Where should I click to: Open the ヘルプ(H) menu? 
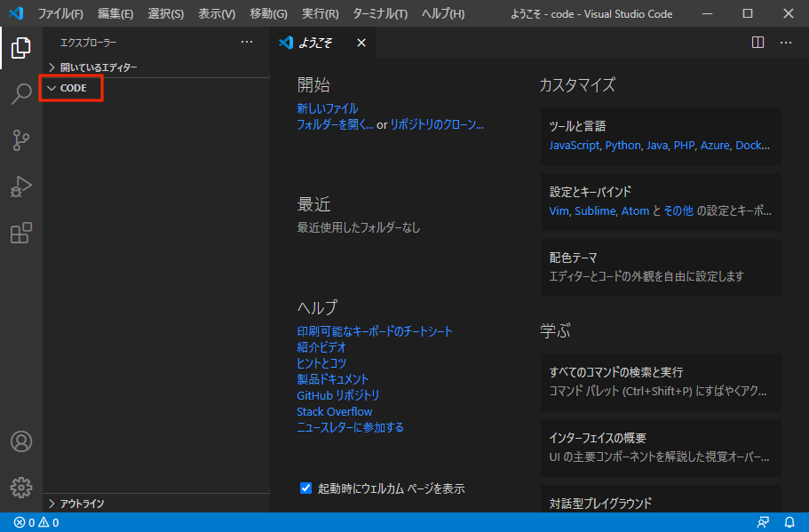click(x=442, y=13)
